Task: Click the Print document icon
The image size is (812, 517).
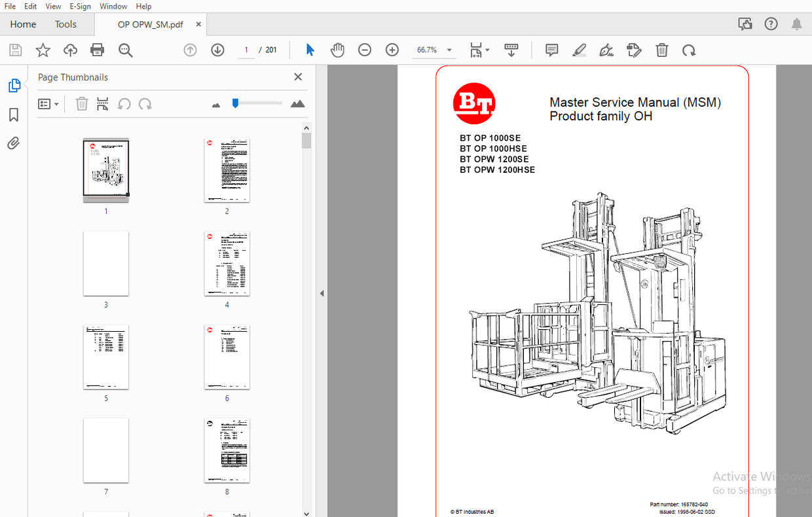Action: click(97, 50)
